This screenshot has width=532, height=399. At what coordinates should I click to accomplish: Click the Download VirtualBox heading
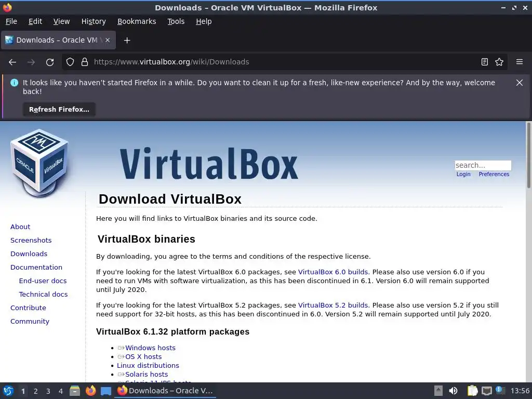(170, 199)
